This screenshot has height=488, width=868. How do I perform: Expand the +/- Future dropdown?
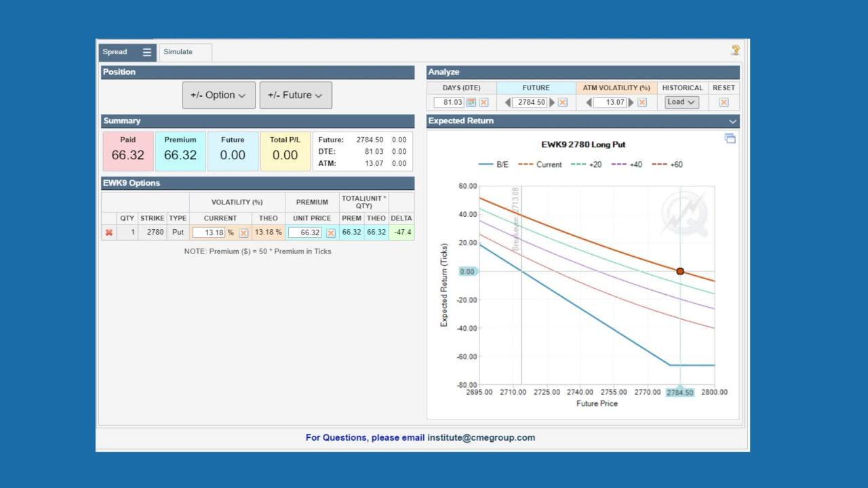(296, 96)
